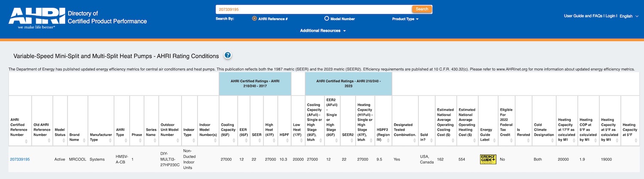Viewport: 644px width, 179px height.
Task: Open the blue help question mark icon
Action: [x=228, y=56]
